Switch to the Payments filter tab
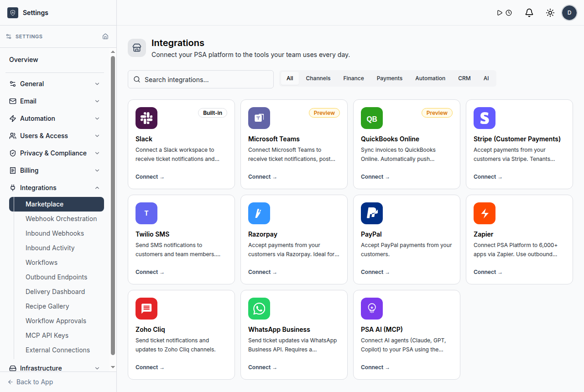 tap(390, 78)
